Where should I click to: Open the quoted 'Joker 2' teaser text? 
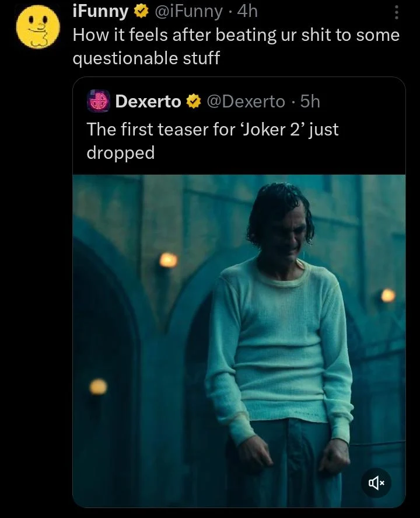click(212, 129)
